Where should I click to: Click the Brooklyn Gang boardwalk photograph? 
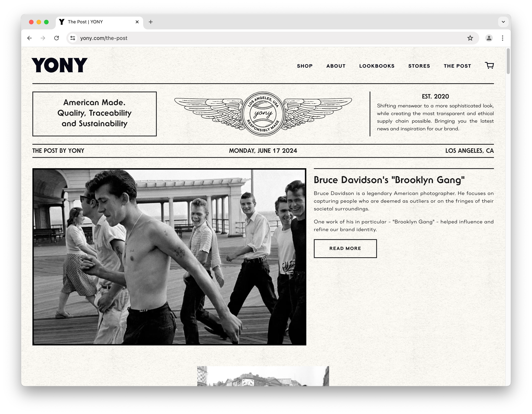[169, 257]
